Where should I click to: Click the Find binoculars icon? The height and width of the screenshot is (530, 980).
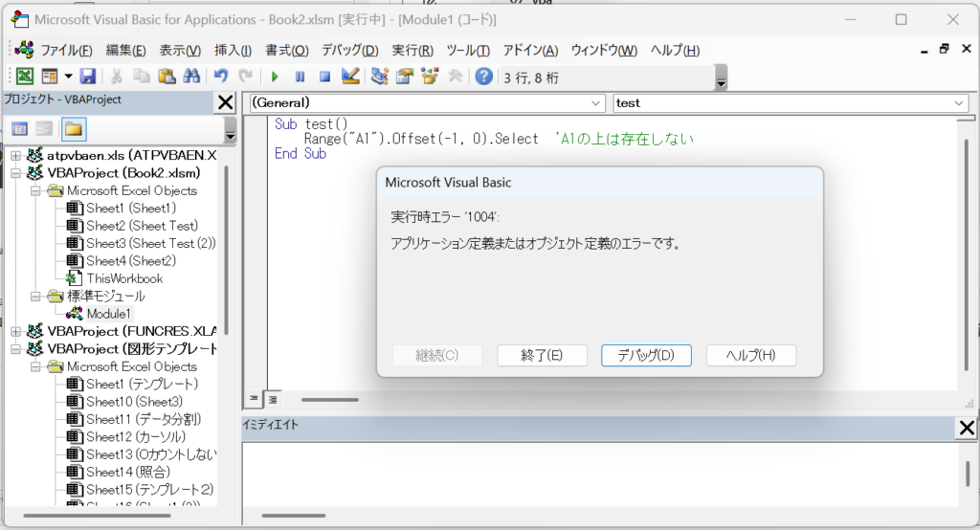coord(191,77)
